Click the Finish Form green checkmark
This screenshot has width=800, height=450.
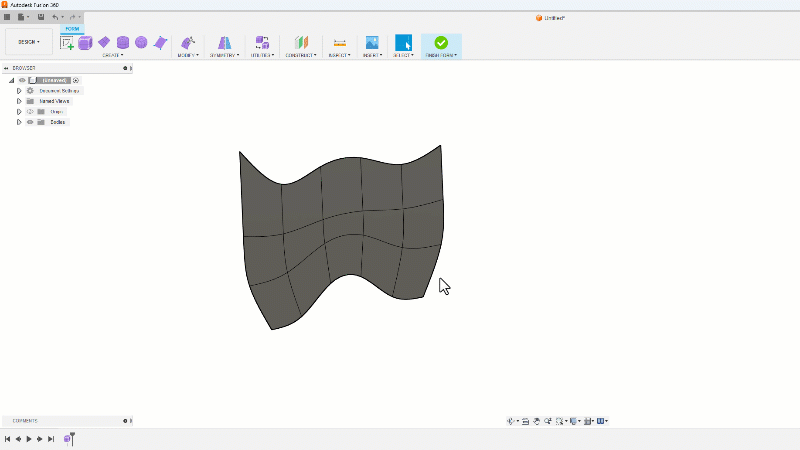[x=441, y=42]
